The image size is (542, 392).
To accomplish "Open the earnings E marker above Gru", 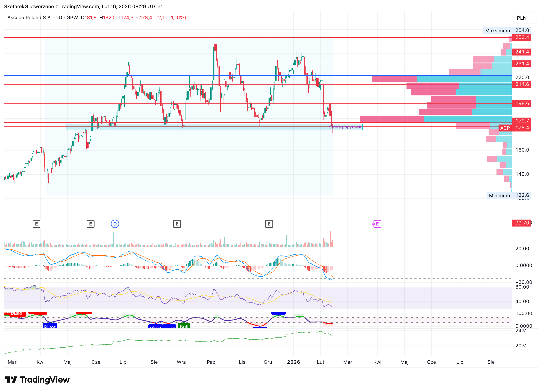I will tap(269, 224).
